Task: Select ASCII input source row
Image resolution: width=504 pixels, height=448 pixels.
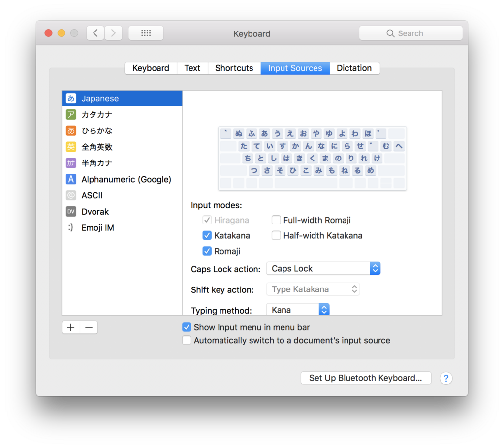Action: coord(122,195)
